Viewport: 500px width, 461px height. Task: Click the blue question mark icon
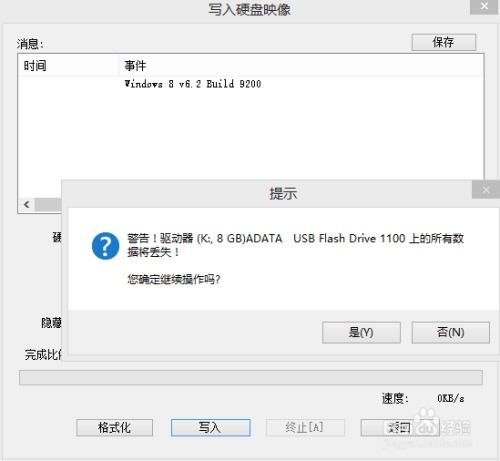pyautogui.click(x=105, y=246)
